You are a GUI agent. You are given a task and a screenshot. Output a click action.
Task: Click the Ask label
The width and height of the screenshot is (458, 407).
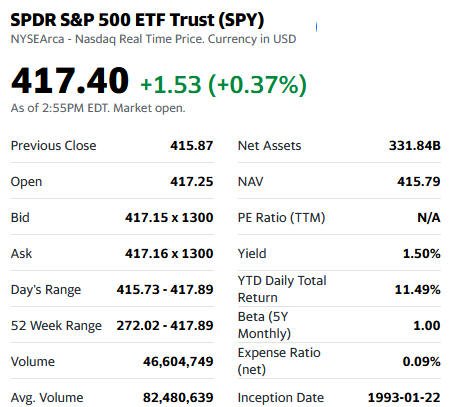point(21,254)
